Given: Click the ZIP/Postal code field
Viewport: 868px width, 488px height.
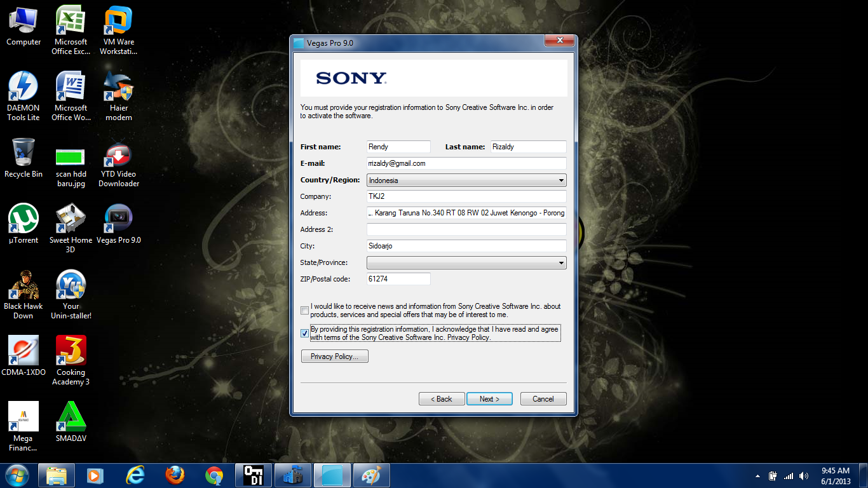Looking at the screenshot, I should (398, 279).
